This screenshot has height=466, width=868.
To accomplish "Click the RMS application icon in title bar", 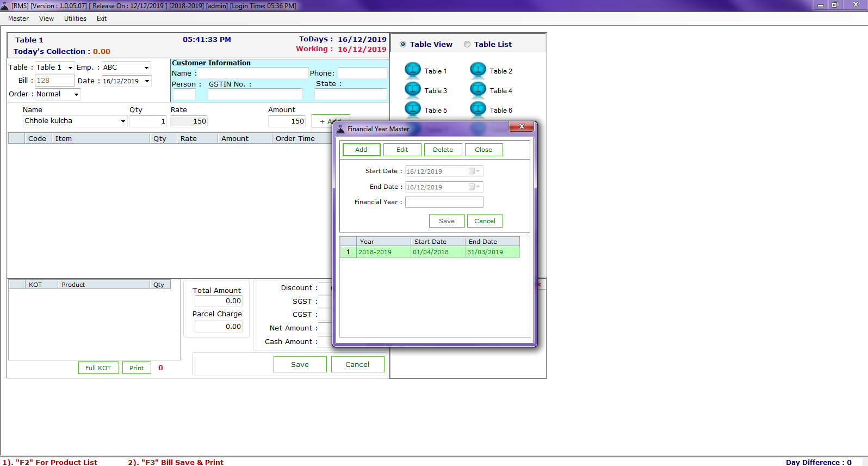I will coord(5,6).
